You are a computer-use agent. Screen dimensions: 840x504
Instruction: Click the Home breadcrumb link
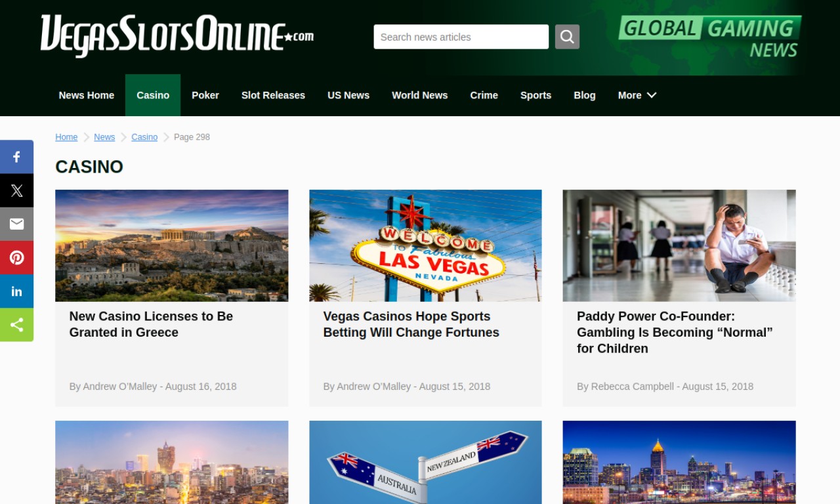[x=66, y=137]
